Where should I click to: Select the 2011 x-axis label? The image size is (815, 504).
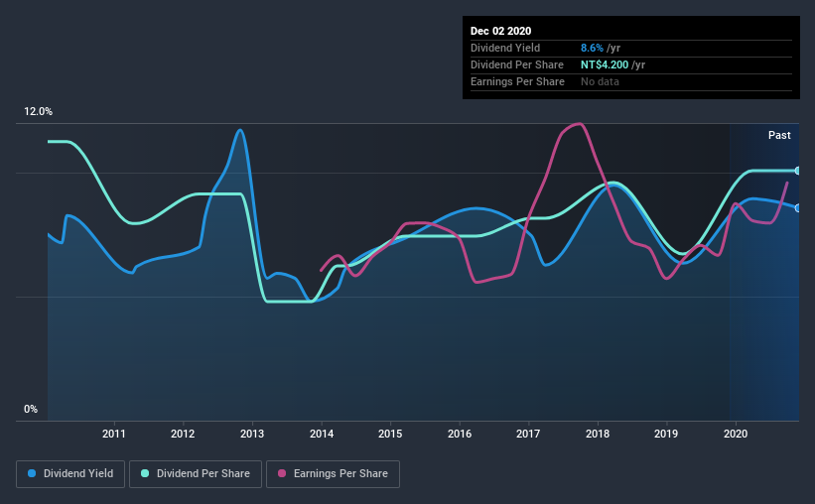point(114,434)
